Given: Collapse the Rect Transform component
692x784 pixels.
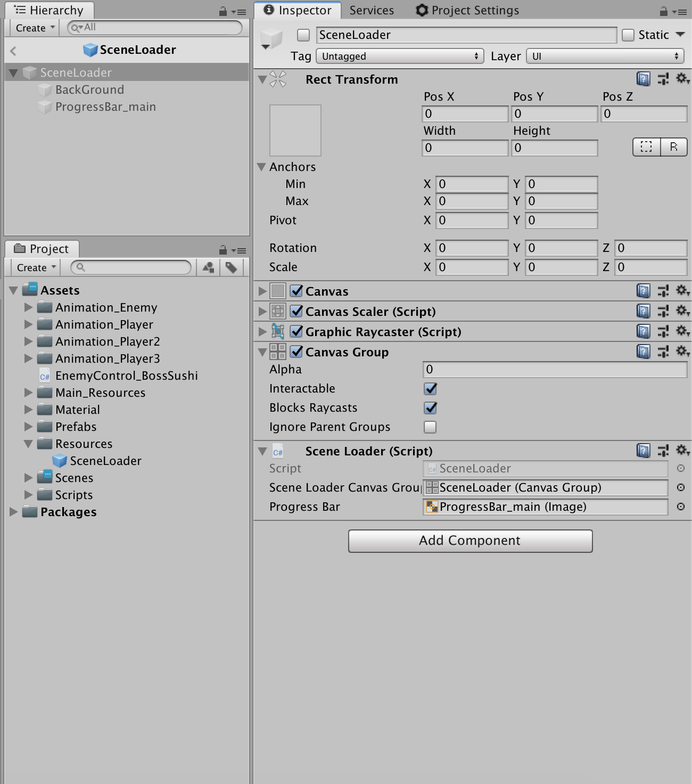Looking at the screenshot, I should pos(262,79).
